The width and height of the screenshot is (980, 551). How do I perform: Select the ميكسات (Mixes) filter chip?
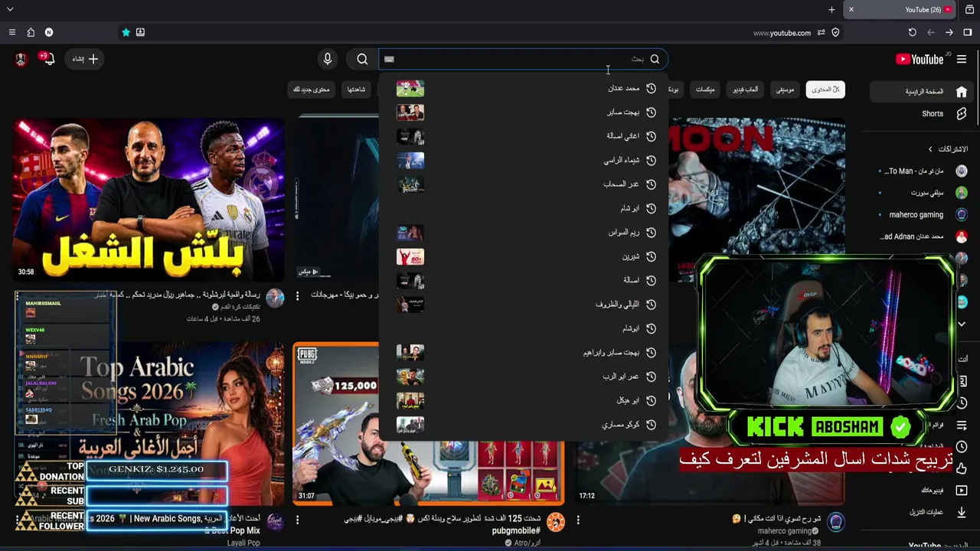pos(705,90)
